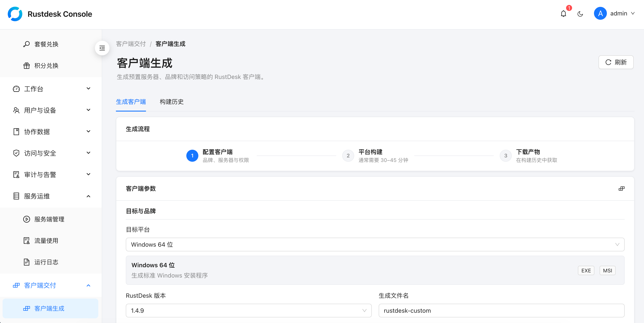Open 积分兑换 in the sidebar

tap(50, 66)
